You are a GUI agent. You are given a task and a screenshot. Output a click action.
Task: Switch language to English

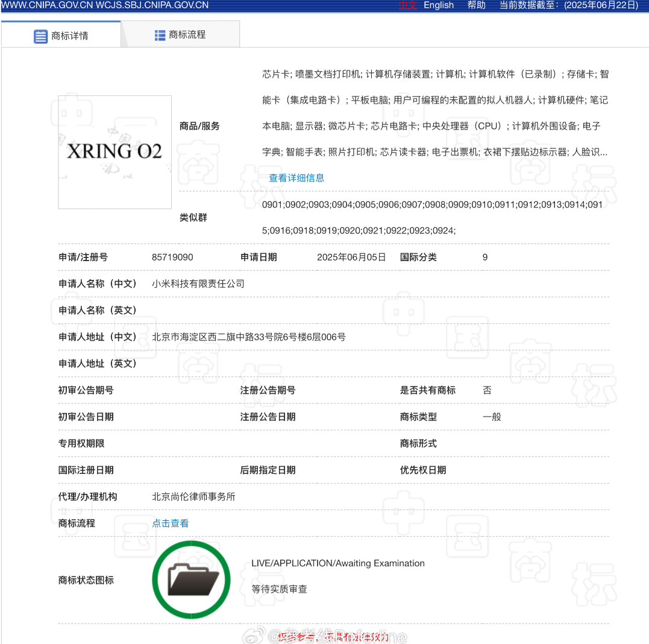point(439,5)
